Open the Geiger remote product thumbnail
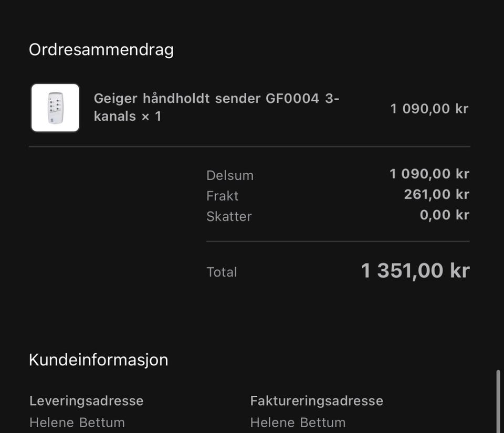 pos(55,108)
